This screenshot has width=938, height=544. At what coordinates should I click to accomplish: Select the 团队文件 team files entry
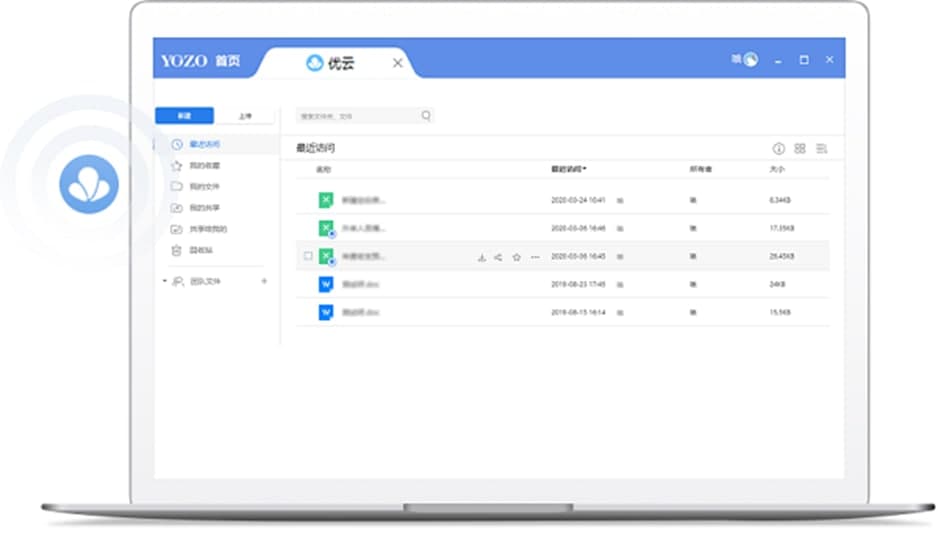pos(197,281)
